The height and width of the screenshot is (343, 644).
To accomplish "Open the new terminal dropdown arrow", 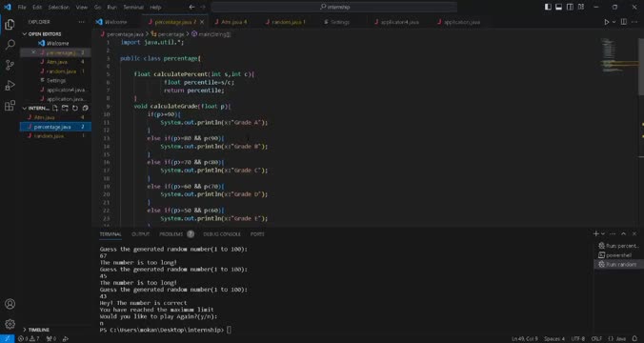I will point(603,234).
